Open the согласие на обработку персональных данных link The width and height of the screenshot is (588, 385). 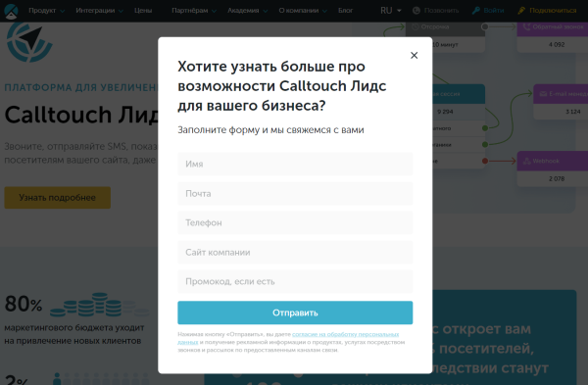tap(345, 334)
